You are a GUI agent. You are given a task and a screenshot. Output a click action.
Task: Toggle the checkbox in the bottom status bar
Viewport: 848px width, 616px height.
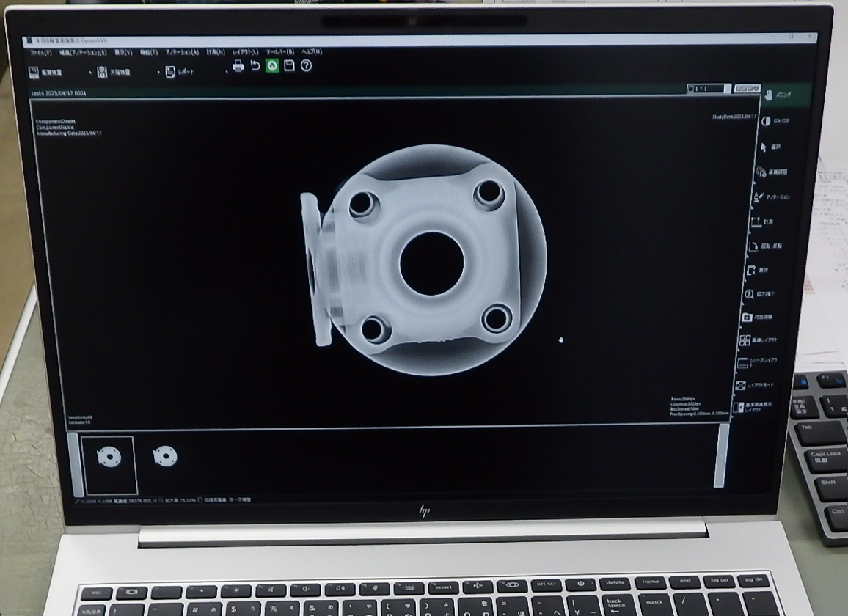pyautogui.click(x=201, y=499)
